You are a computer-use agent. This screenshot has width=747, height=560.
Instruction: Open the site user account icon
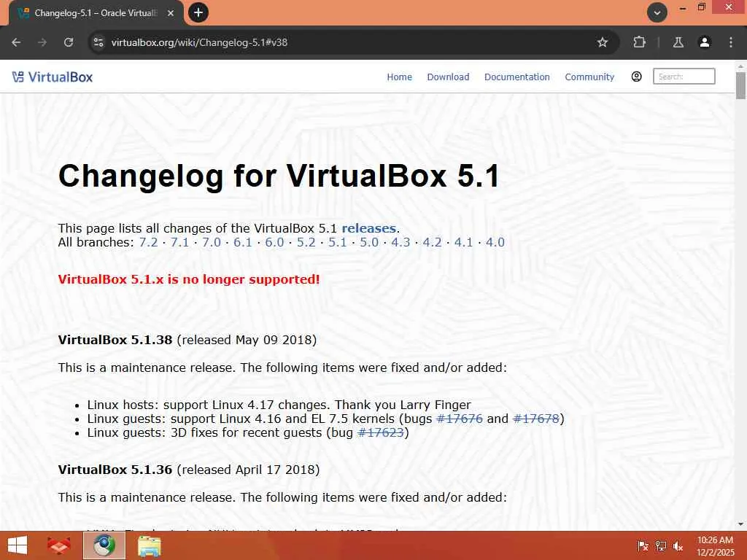click(636, 77)
